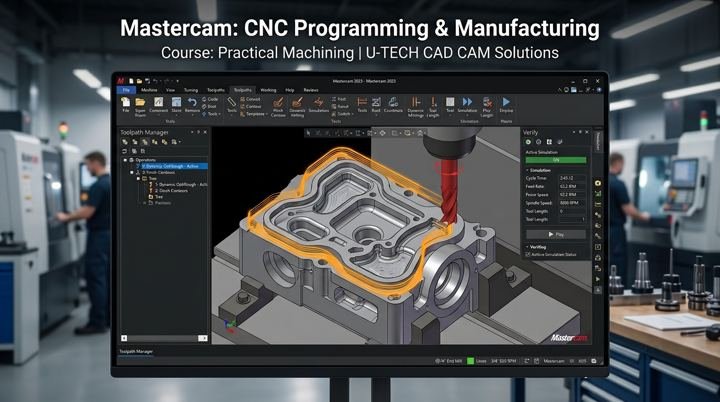Viewport: 720px width, 402px height.
Task: Collapse the Finish Contours tree node
Action: (x=132, y=172)
